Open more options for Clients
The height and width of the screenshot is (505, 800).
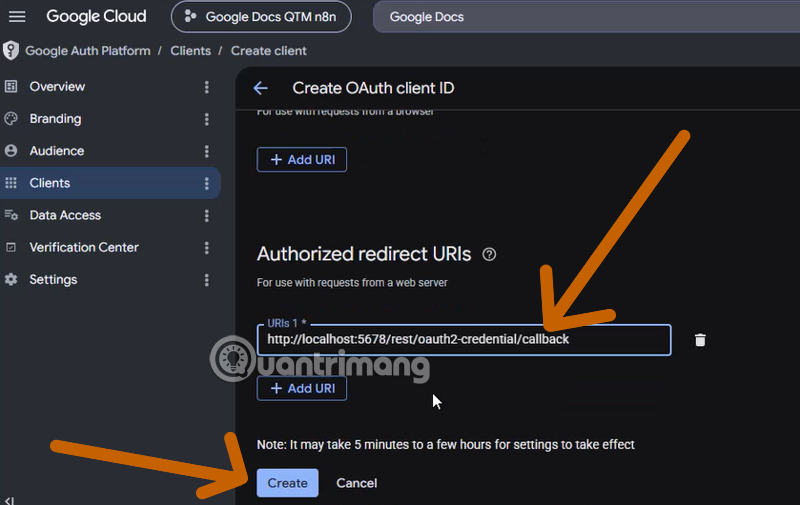207,183
